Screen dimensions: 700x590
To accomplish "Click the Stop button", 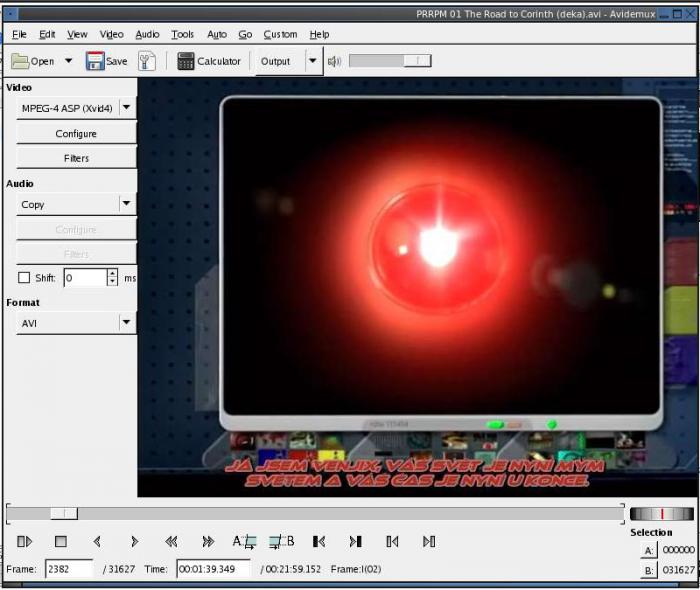I will [x=61, y=542].
